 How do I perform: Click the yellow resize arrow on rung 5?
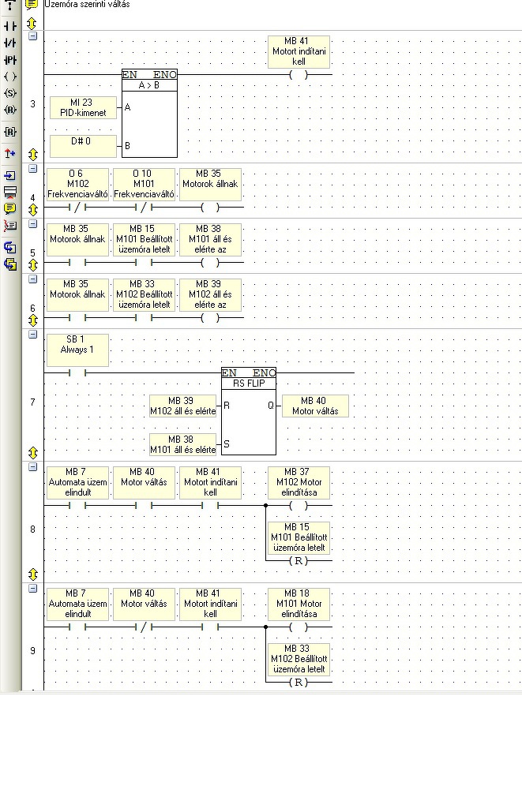point(32,265)
